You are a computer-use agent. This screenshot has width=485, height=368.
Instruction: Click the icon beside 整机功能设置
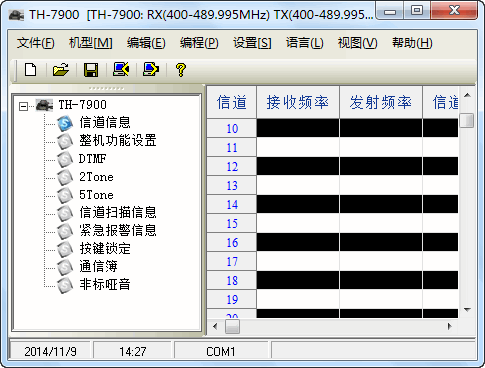pos(65,141)
